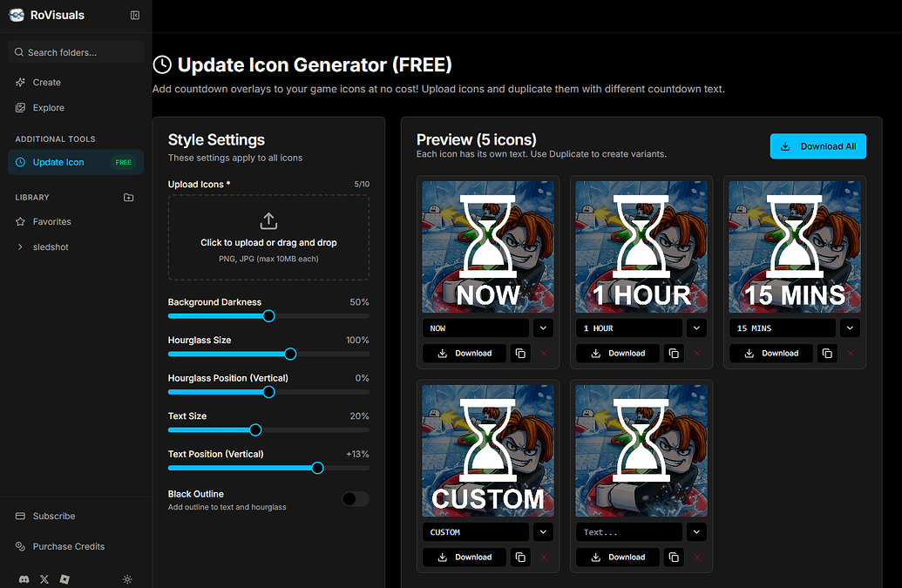Download the NOW icon
Image resolution: width=902 pixels, height=588 pixels.
(x=465, y=354)
